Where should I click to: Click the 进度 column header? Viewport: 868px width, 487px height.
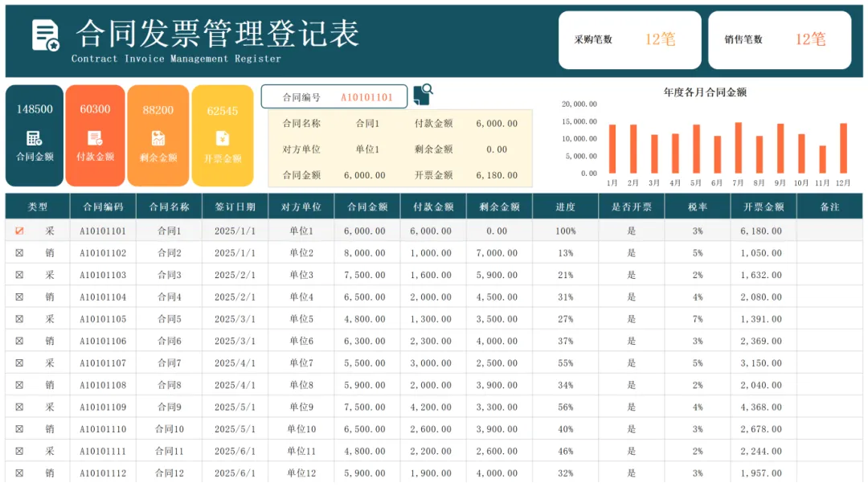565,207
